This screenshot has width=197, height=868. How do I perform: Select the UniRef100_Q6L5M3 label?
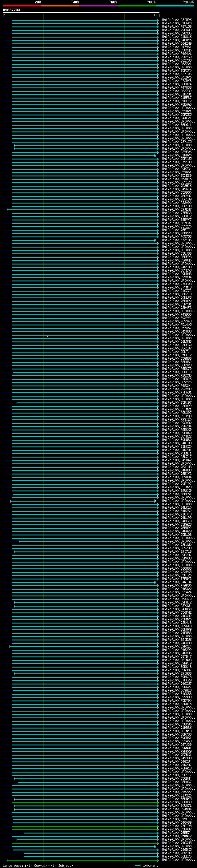[x=177, y=342]
